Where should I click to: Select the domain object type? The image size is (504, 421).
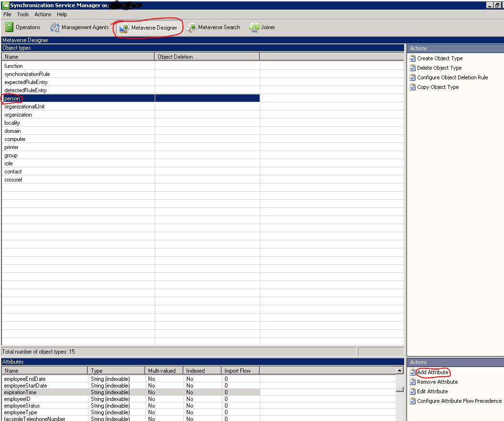pyautogui.click(x=131, y=131)
